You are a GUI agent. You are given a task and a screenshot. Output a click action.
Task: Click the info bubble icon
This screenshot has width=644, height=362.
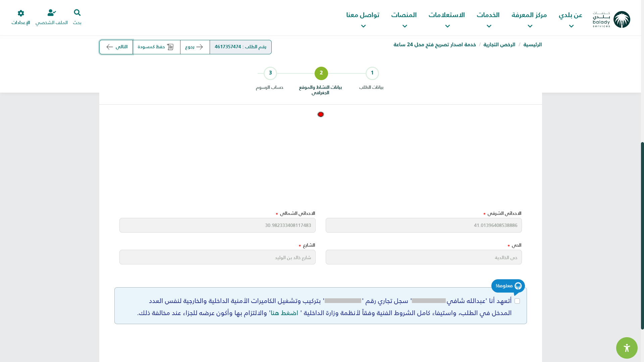518,286
